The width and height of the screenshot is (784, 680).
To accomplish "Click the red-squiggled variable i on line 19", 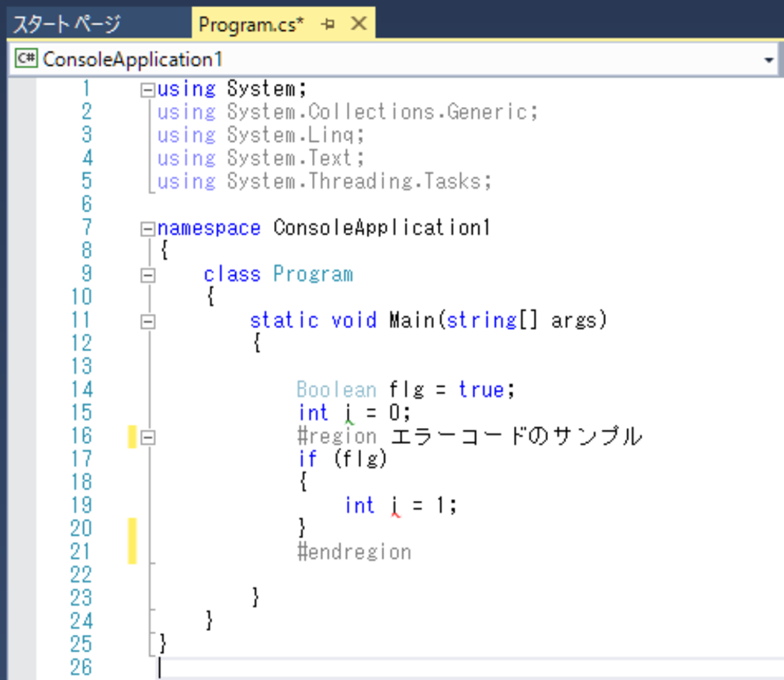I will [394, 506].
